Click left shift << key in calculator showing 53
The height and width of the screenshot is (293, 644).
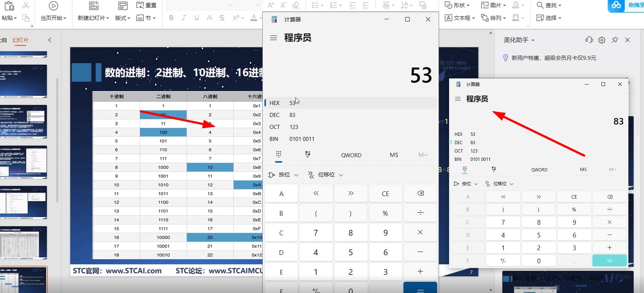[x=316, y=194]
